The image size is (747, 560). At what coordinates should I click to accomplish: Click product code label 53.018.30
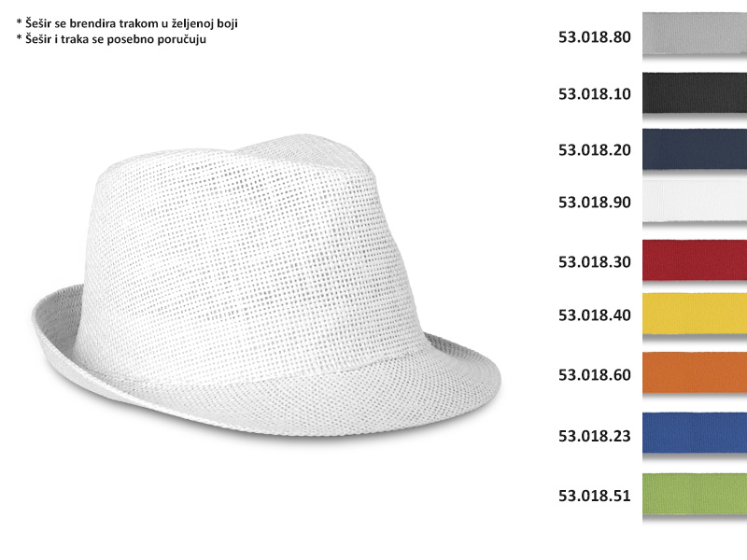595,262
